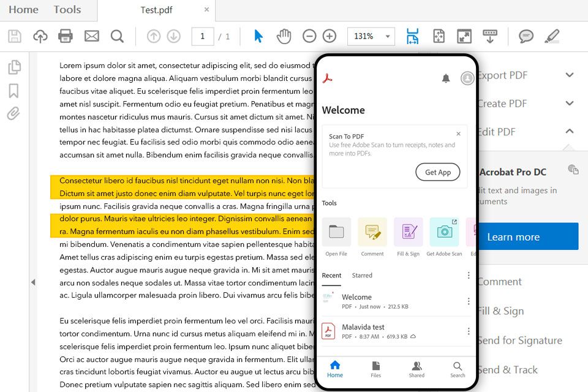Image resolution: width=588 pixels, height=392 pixels.
Task: Open the zoom level dropdown 131%
Action: coord(371,36)
